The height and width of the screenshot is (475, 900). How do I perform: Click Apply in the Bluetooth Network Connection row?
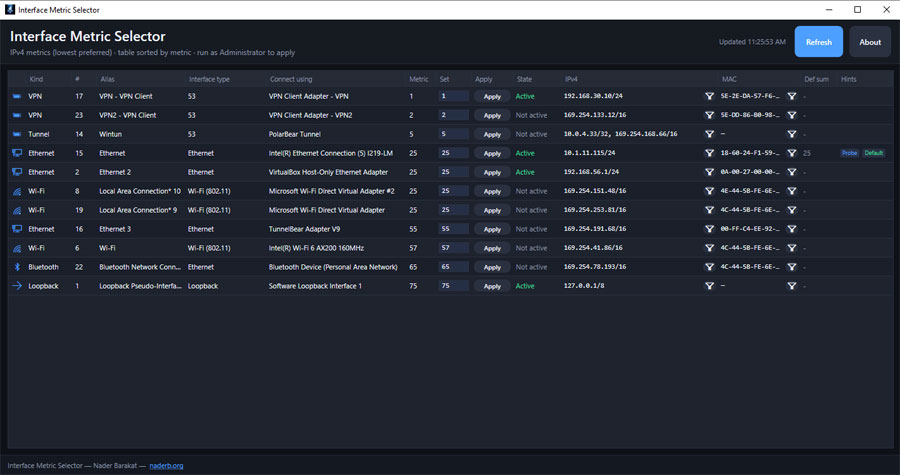[492, 267]
